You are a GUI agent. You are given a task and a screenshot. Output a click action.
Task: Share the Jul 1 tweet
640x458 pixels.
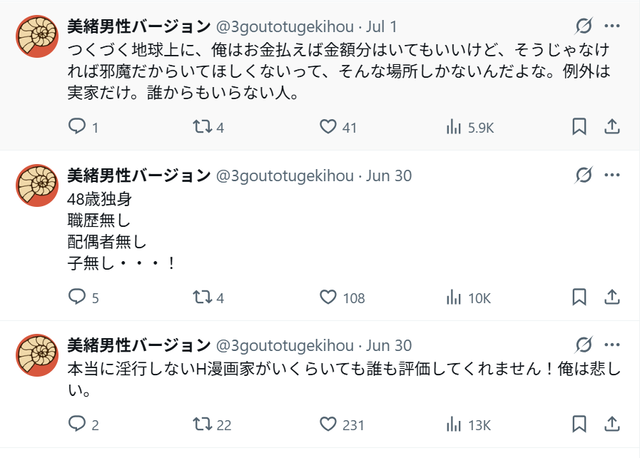610,127
